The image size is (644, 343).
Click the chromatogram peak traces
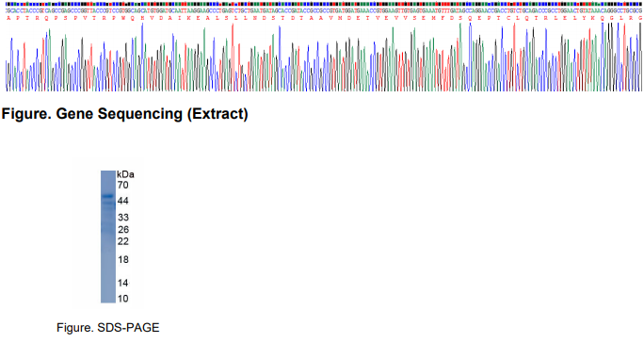(324, 57)
